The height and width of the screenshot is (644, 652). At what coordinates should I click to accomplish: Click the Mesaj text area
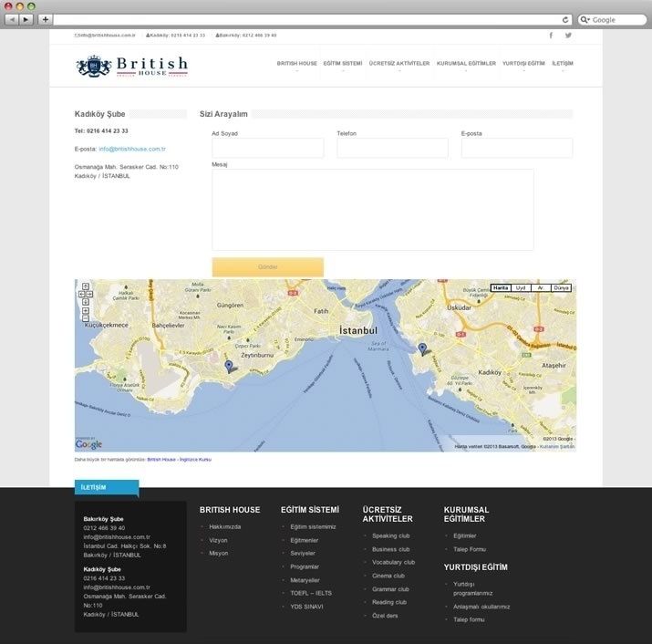point(373,210)
